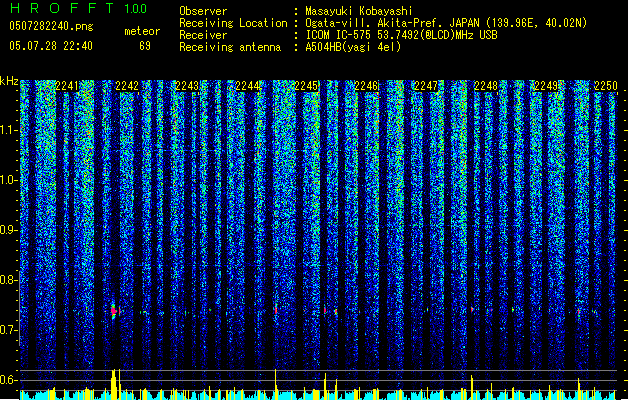The height and width of the screenshot is (400, 629).
Task: Click the Receiving Location label
Action: pos(233,23)
